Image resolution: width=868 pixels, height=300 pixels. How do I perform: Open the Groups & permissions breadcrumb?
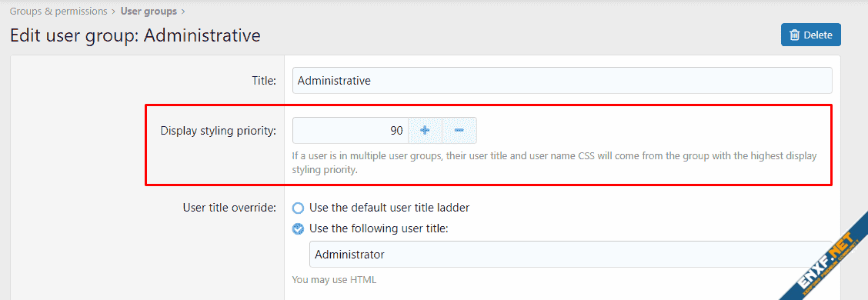tap(58, 11)
